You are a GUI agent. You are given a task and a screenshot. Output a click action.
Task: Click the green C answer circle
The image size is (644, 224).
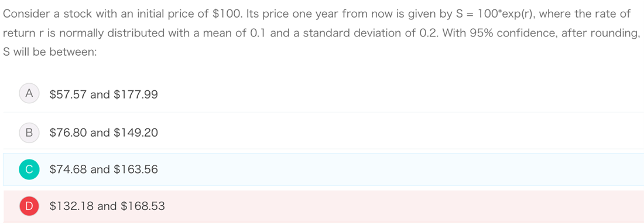coord(29,169)
